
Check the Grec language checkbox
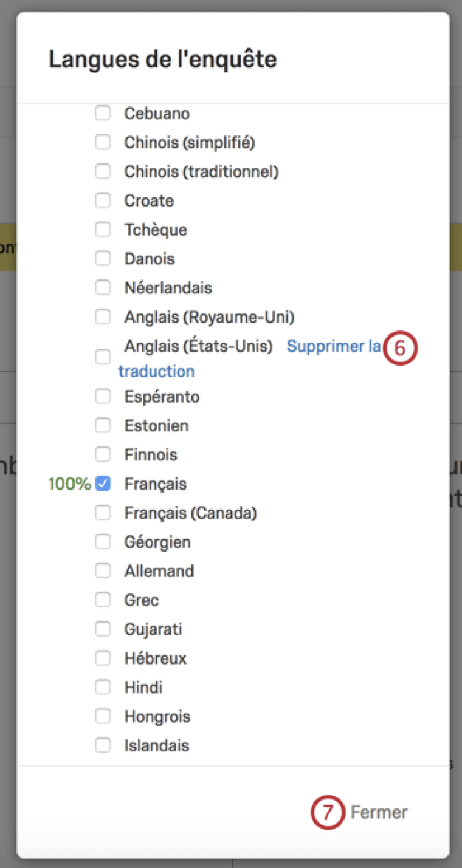103,600
